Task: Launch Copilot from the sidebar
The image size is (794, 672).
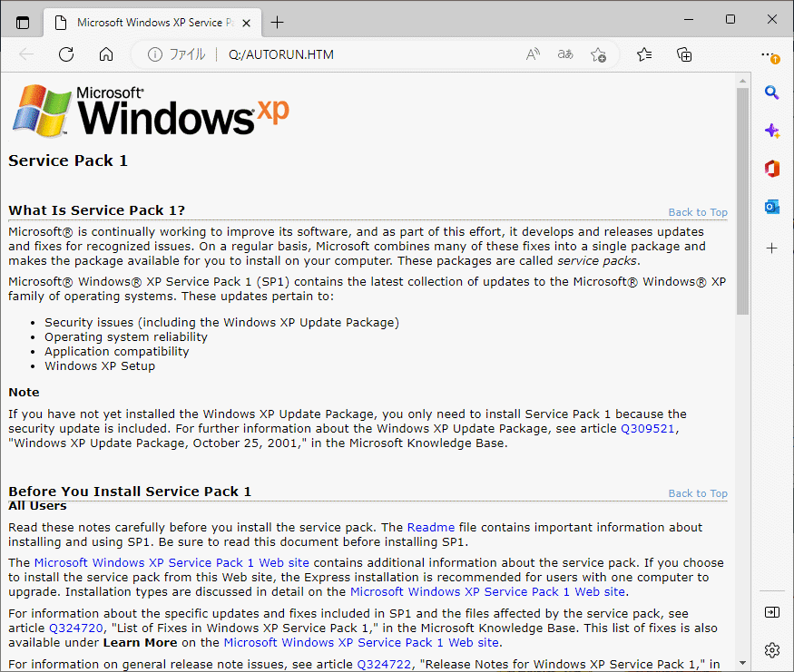Action: (x=772, y=131)
